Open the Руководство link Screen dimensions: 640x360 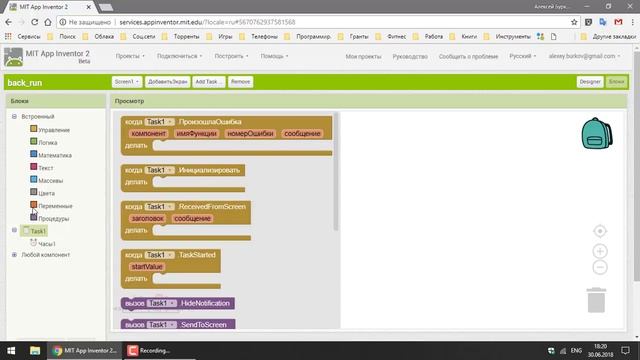pos(410,56)
